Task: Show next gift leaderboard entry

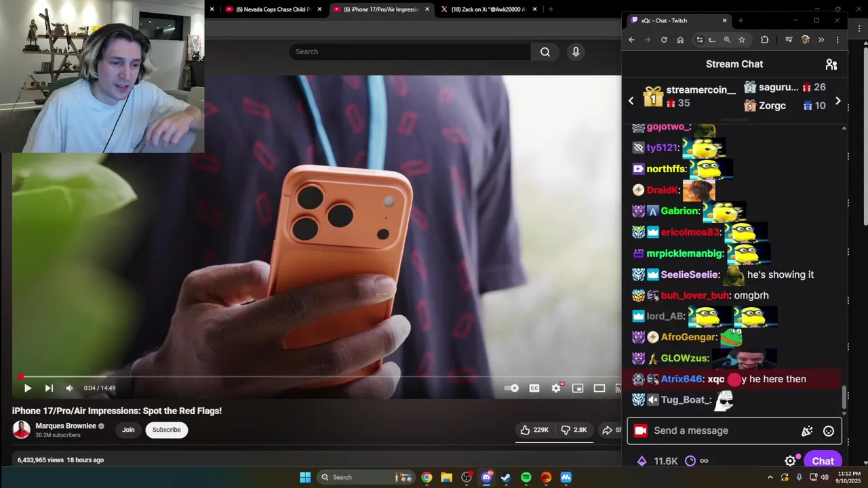Action: [x=838, y=101]
